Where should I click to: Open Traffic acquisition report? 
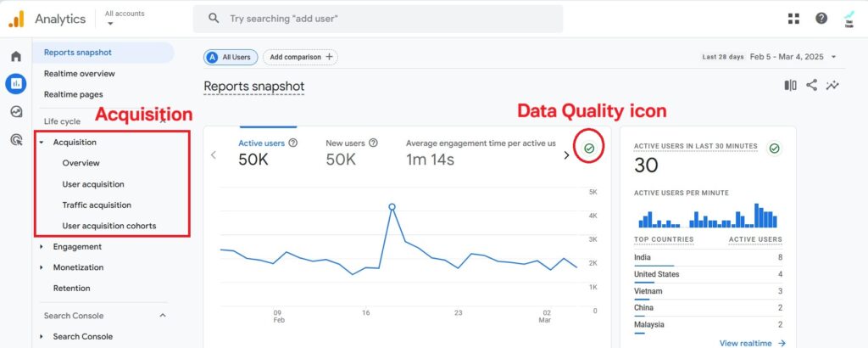[x=97, y=205]
